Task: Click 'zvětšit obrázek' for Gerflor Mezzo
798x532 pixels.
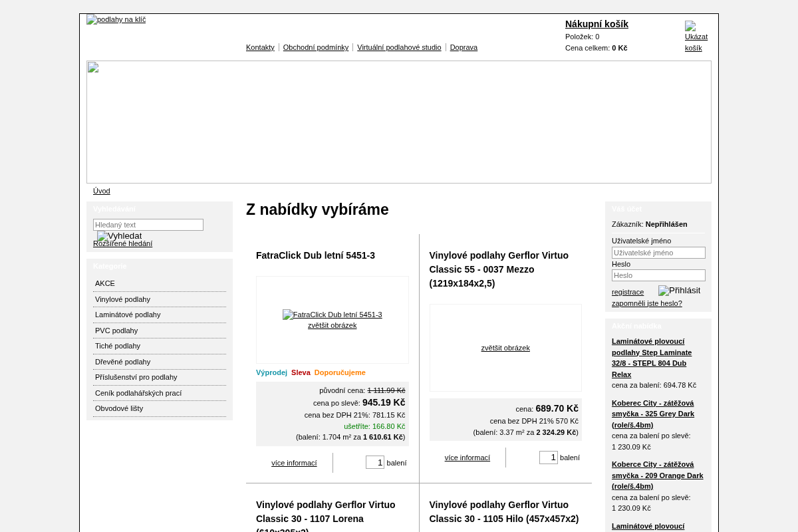Action: pos(505,348)
